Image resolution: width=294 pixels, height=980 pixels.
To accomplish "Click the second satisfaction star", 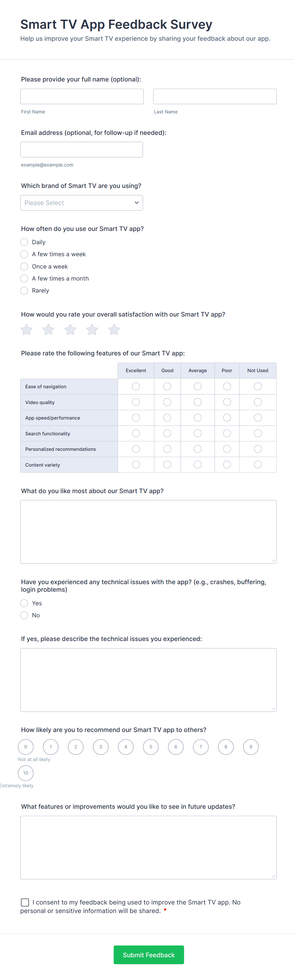I will pos(48,330).
